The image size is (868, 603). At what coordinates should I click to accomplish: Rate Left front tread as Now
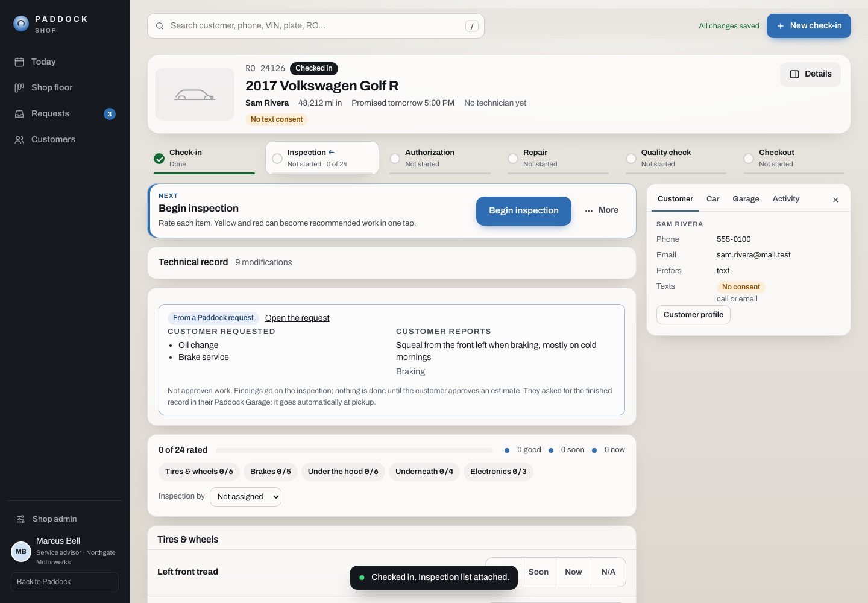pos(573,572)
